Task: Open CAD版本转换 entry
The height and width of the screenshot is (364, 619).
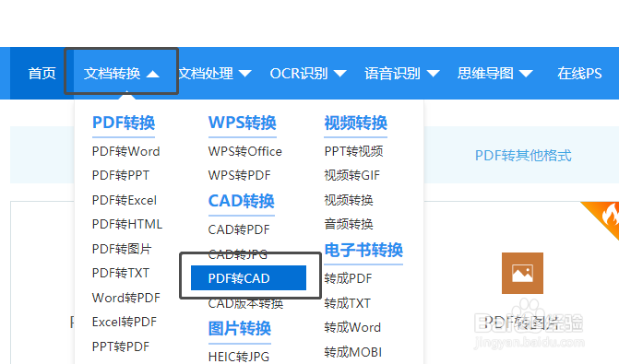Action: [x=245, y=304]
